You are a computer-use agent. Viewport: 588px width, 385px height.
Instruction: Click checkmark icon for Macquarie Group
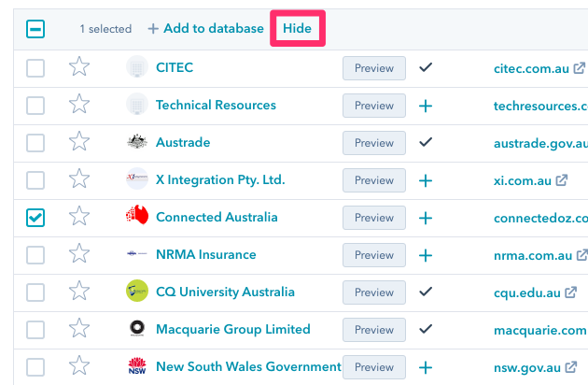(x=426, y=329)
